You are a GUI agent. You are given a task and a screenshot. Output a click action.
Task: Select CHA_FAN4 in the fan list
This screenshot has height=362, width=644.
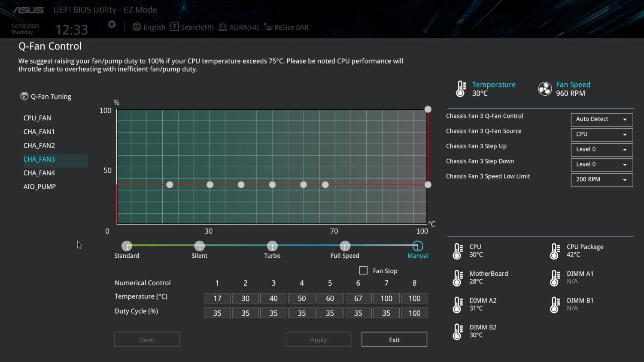click(x=39, y=173)
